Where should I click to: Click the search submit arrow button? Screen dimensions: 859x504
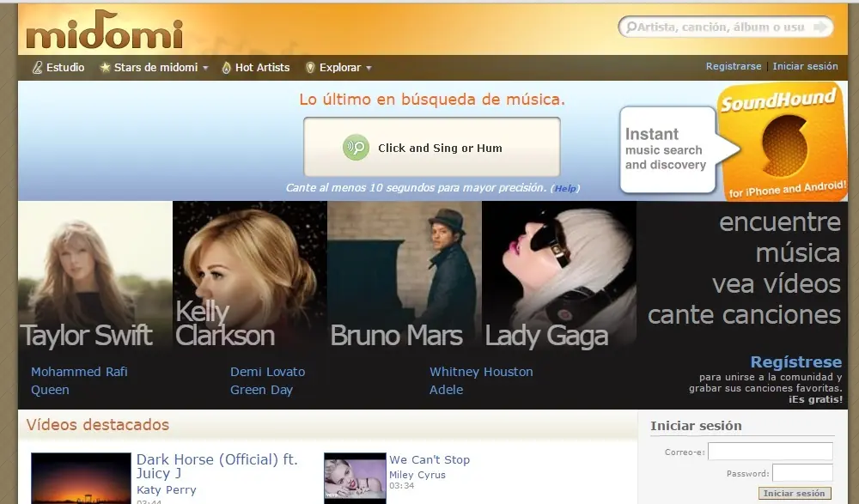pos(820,27)
